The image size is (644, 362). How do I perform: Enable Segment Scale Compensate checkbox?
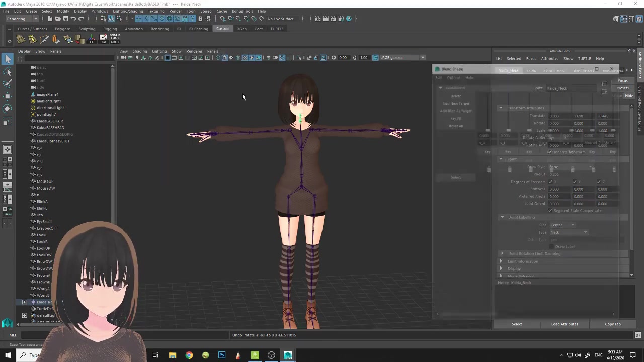pyautogui.click(x=550, y=210)
